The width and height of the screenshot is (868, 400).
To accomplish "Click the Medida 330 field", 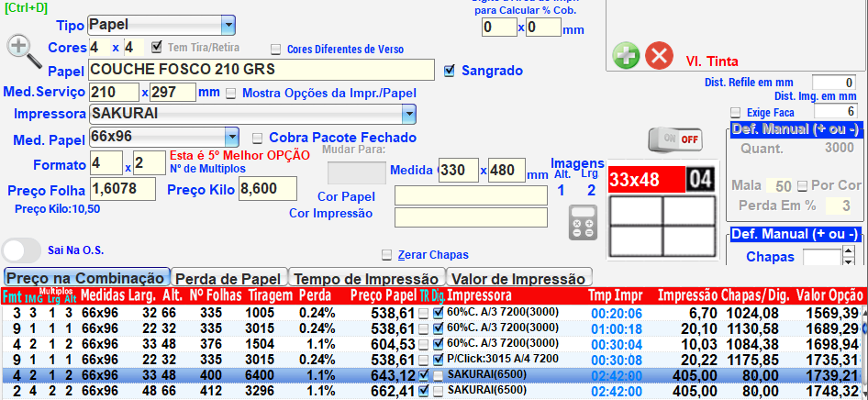I will (x=459, y=171).
